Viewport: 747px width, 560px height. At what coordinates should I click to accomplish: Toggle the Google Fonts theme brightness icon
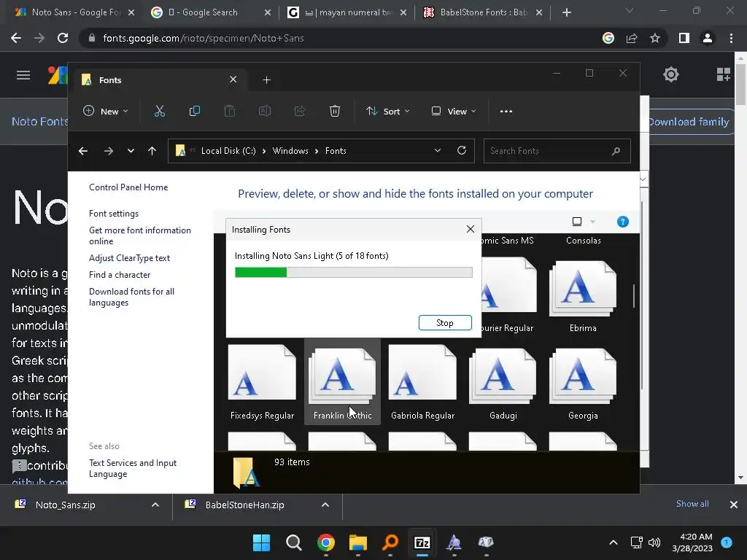(x=671, y=74)
